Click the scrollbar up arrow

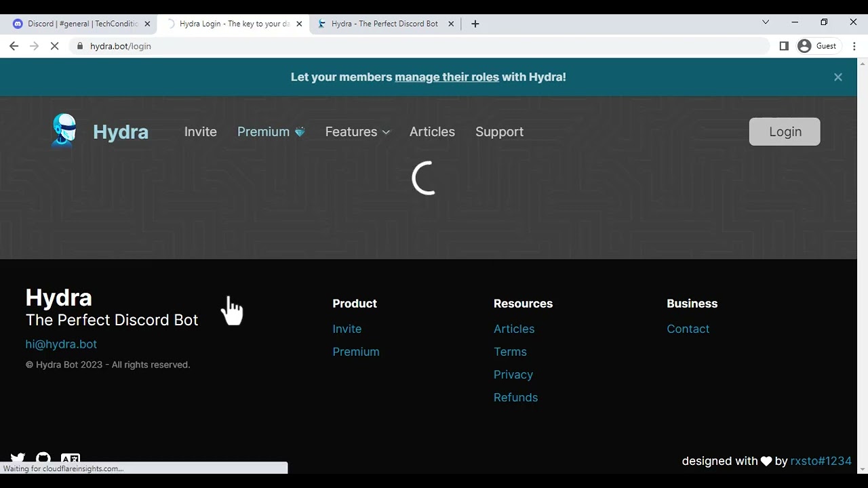point(863,63)
